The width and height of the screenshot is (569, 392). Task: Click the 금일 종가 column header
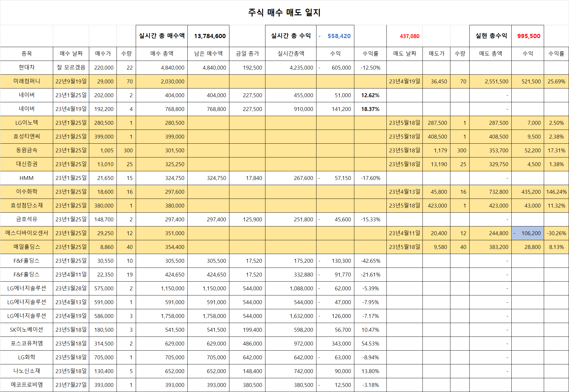click(247, 54)
